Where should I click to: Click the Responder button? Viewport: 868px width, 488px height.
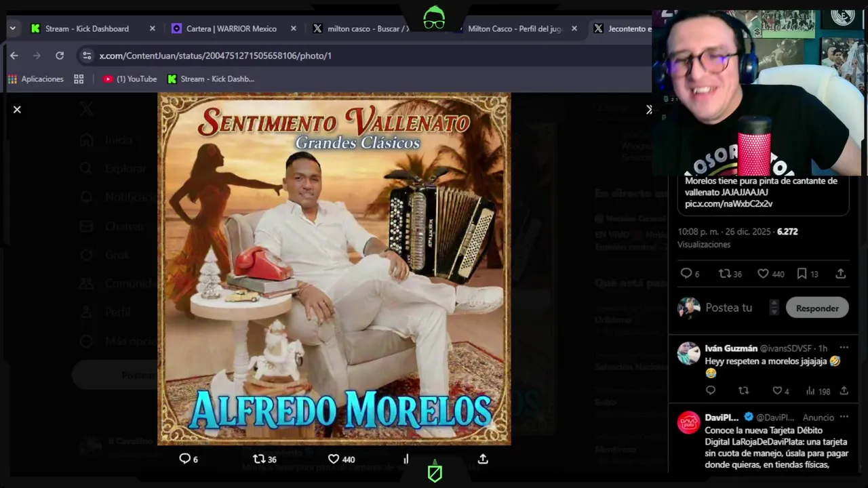[817, 308]
